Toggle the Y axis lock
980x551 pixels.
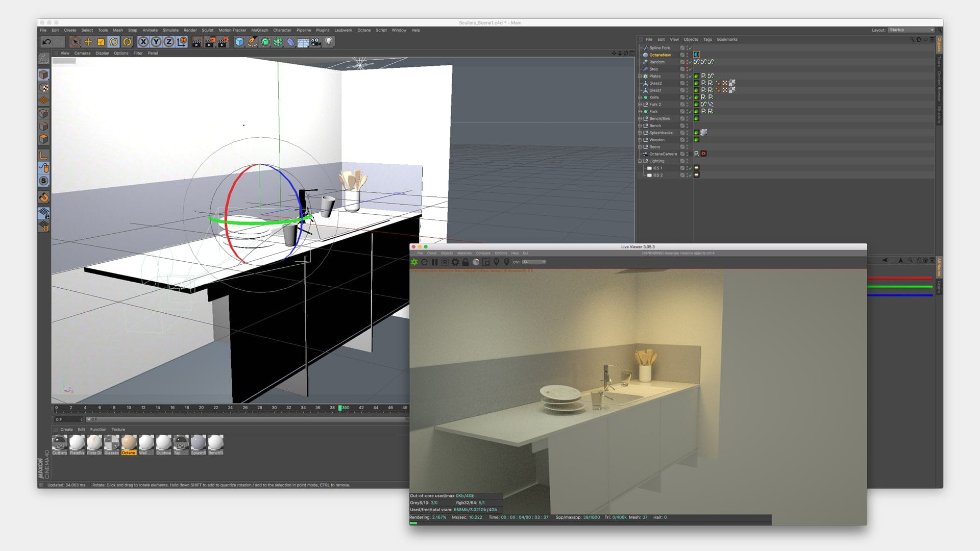point(156,42)
